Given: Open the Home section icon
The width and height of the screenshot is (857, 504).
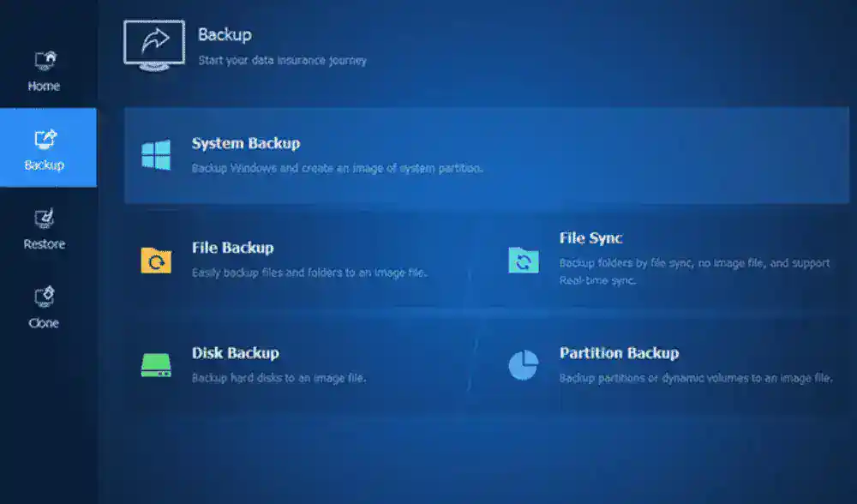Looking at the screenshot, I should (45, 61).
